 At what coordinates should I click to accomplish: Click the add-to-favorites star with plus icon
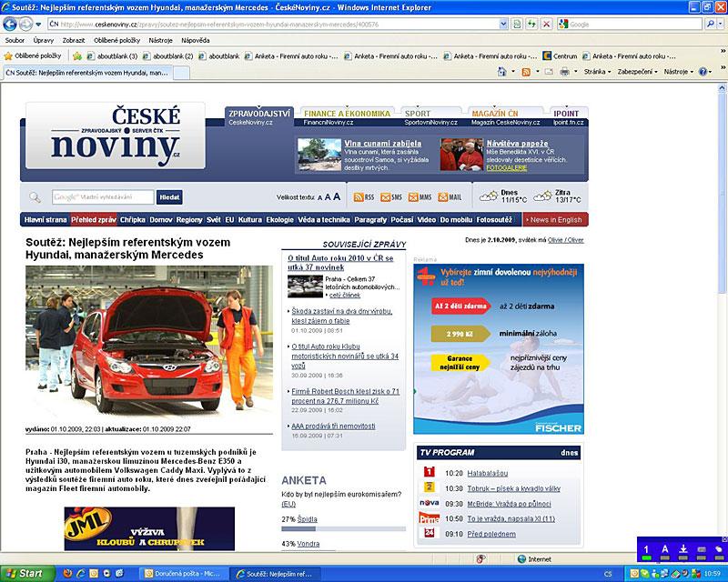(77, 56)
